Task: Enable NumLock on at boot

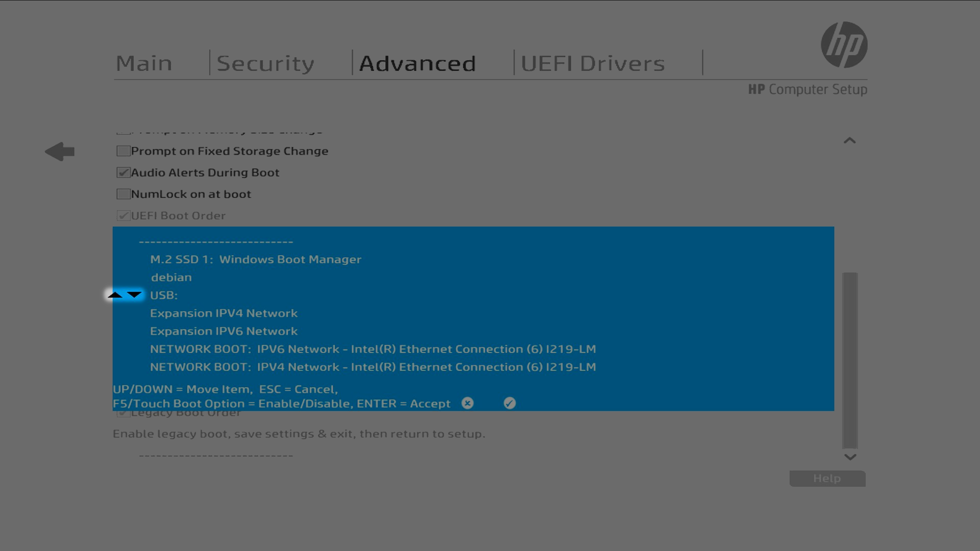Action: pyautogui.click(x=123, y=194)
